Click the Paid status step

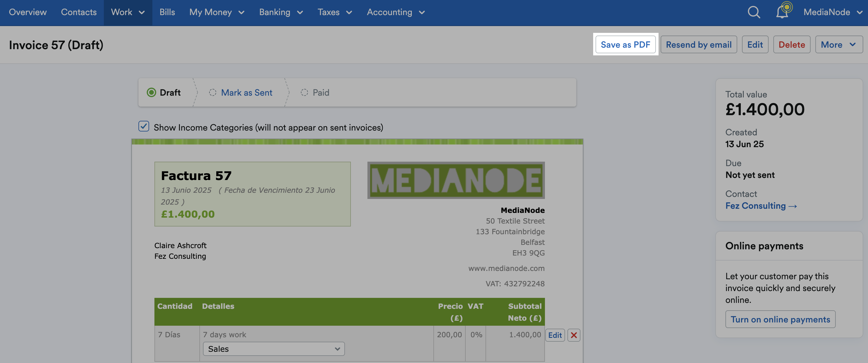click(320, 92)
